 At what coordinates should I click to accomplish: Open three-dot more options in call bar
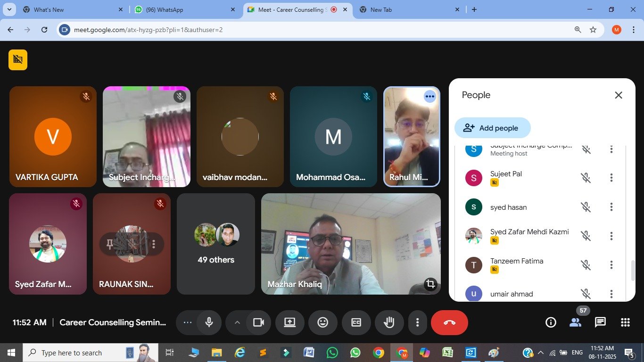tap(417, 322)
